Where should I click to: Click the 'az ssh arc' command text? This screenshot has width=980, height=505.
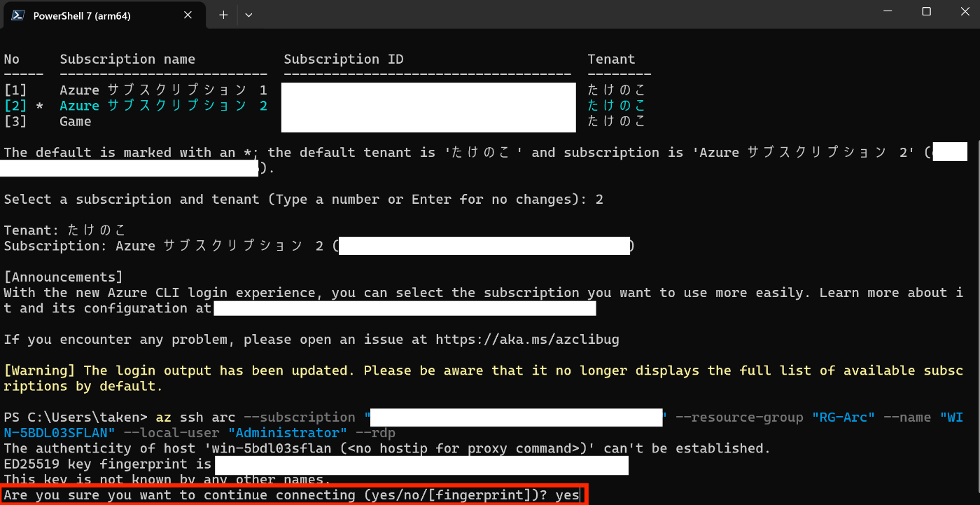pos(195,417)
